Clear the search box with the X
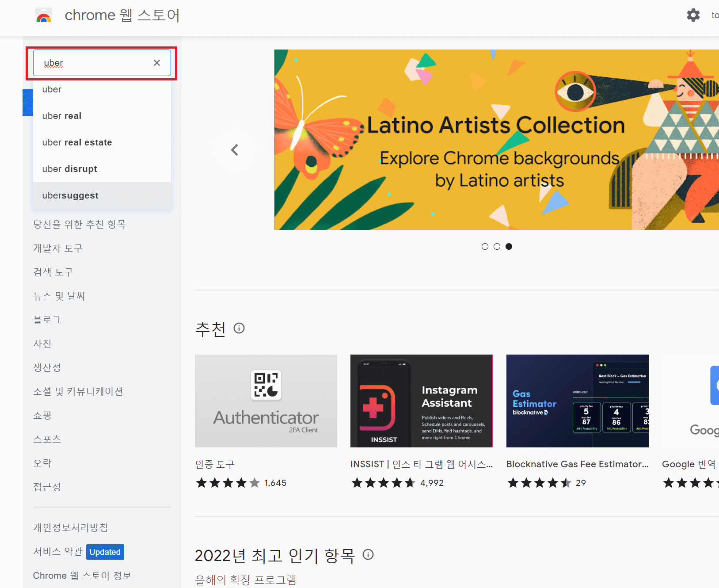Image resolution: width=719 pixels, height=588 pixels. [x=157, y=63]
